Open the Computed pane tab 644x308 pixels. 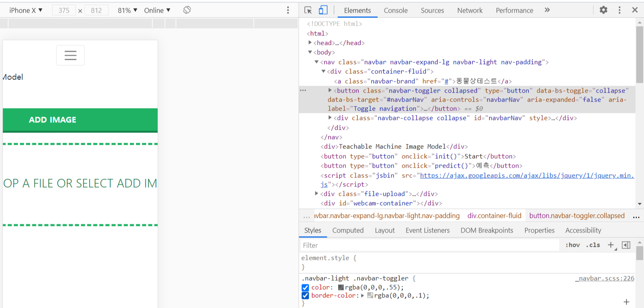point(348,230)
